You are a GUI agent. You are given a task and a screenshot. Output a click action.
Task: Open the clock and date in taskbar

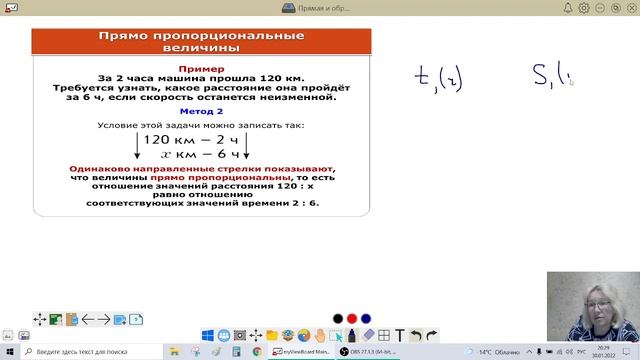click(x=603, y=351)
